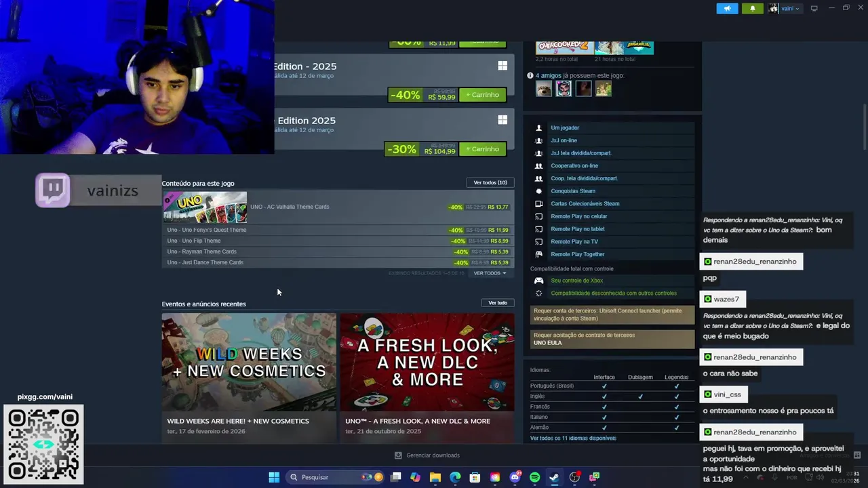
Task: Open the fourth friend avatar under 4 amigos
Action: click(x=604, y=89)
